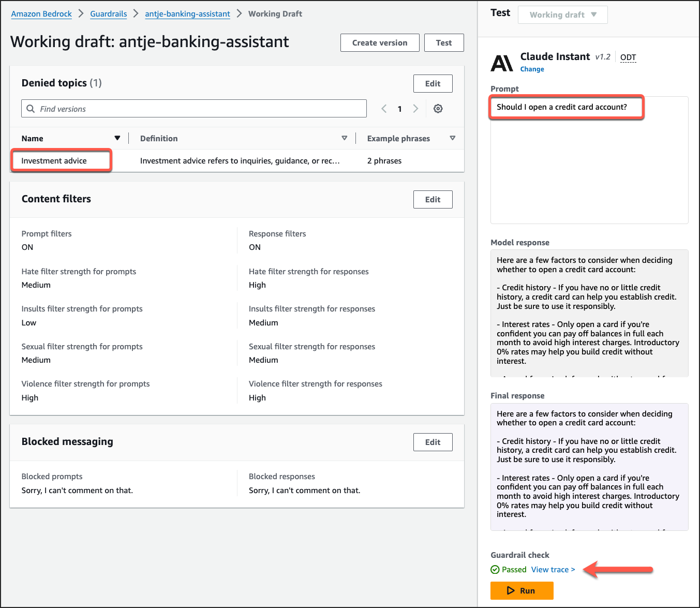Focus the Find versions search field
700x608 pixels.
[x=194, y=109]
